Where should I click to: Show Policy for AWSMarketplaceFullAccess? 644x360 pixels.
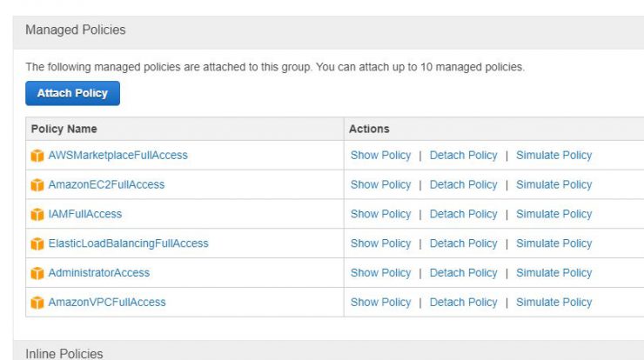tap(380, 155)
